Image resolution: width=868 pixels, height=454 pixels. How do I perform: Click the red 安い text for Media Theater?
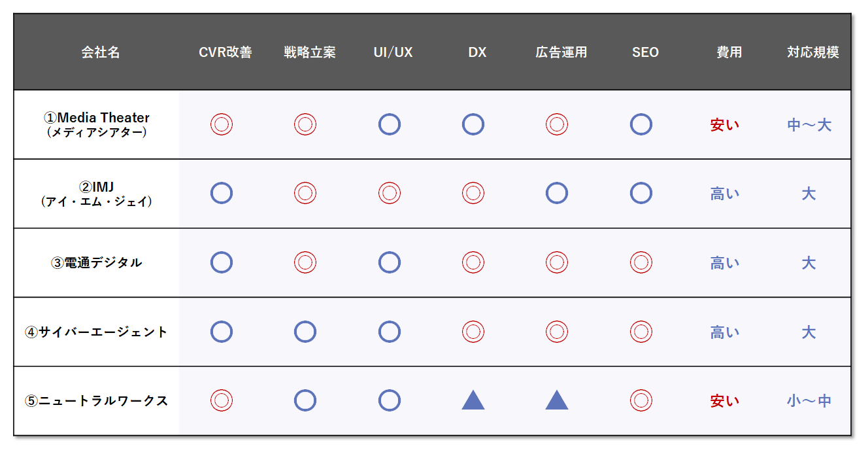(x=725, y=125)
